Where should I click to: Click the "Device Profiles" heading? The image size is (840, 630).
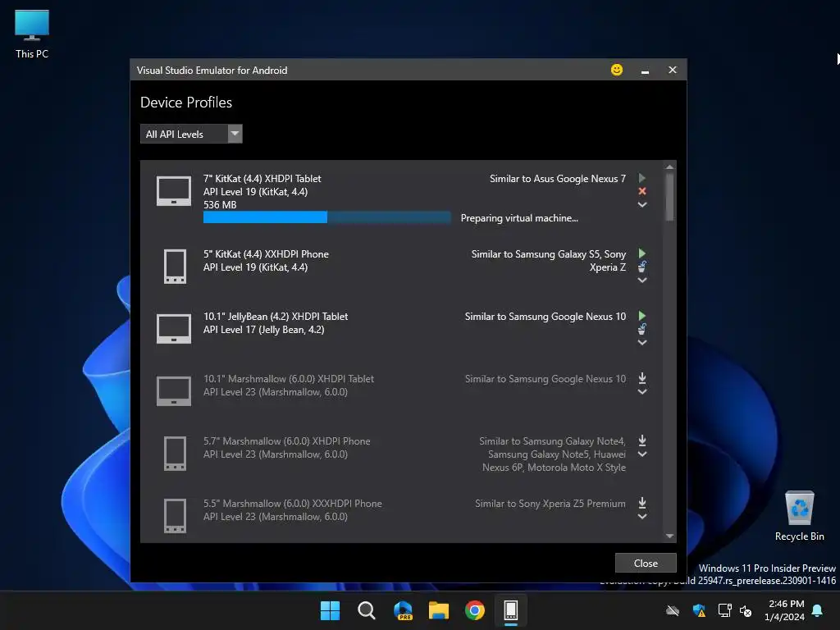coord(186,103)
